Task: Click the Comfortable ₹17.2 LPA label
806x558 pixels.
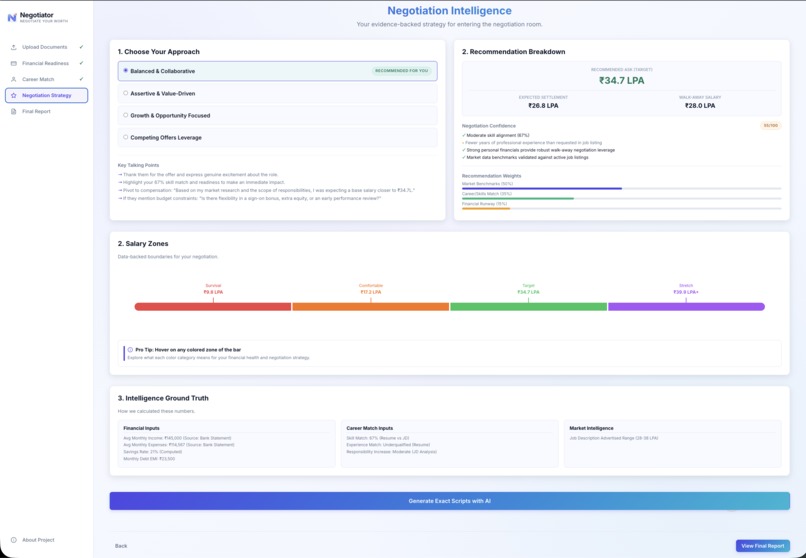Action: click(371, 289)
